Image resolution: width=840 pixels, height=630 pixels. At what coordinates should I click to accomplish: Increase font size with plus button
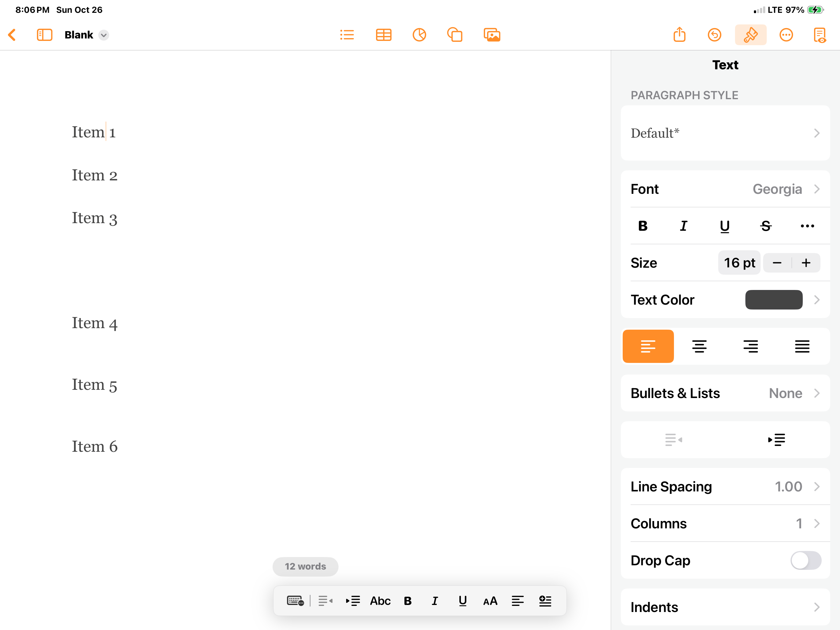click(x=806, y=263)
